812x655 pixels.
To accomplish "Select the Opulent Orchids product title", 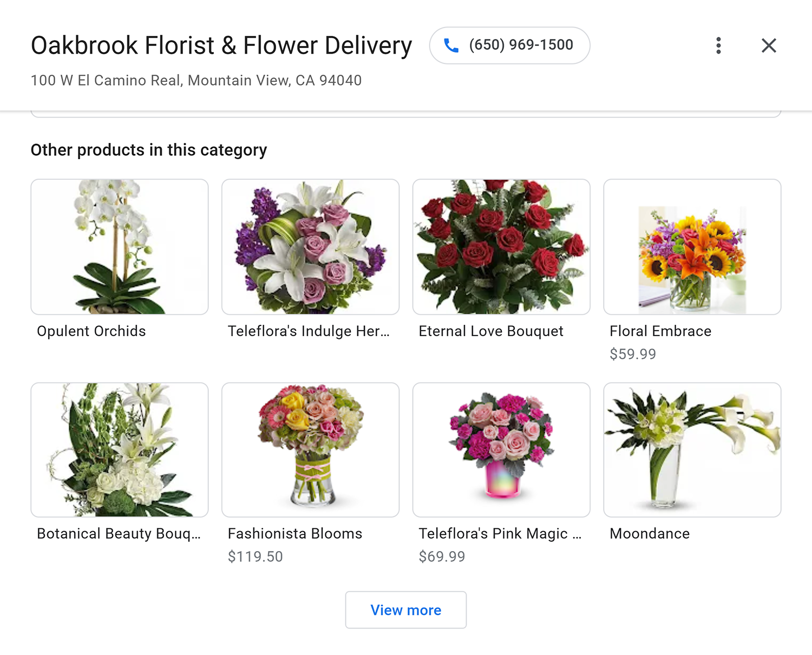I will (x=91, y=331).
